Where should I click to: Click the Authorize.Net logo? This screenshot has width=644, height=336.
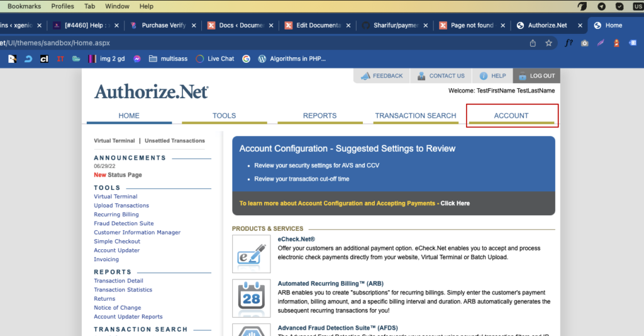pyautogui.click(x=151, y=91)
